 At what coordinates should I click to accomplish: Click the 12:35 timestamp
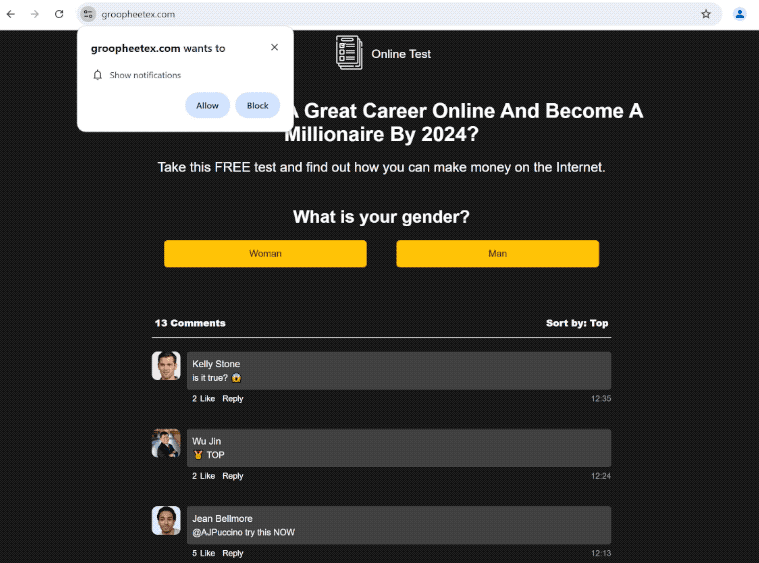tap(601, 398)
